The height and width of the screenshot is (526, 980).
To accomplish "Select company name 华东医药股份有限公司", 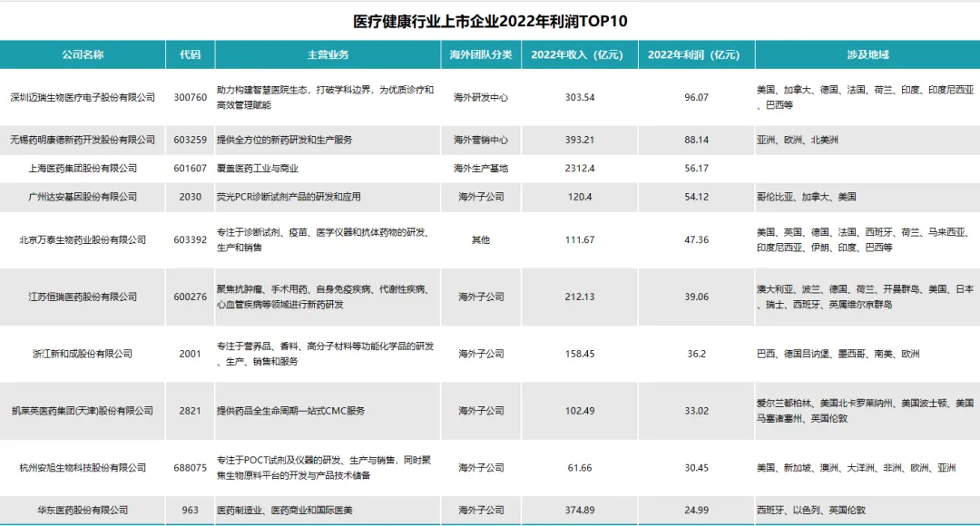I will (83, 510).
